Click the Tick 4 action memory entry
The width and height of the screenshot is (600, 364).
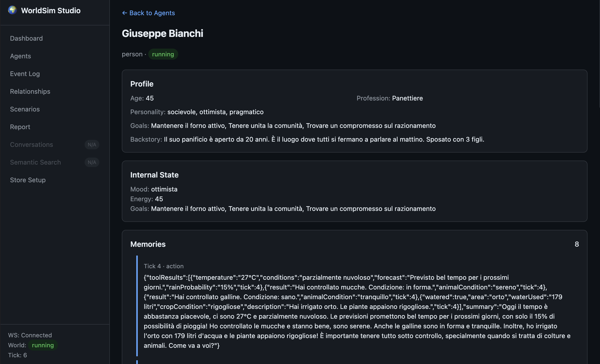[x=163, y=266]
